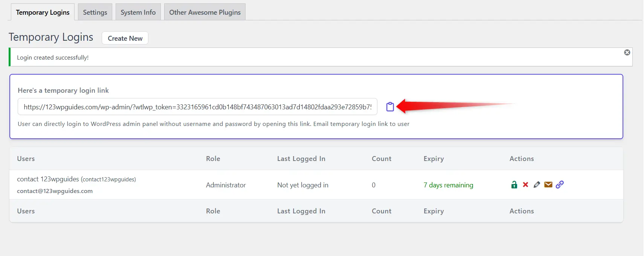Select the Temporary Logins tab
Viewport: 644px width, 256px height.
[43, 12]
